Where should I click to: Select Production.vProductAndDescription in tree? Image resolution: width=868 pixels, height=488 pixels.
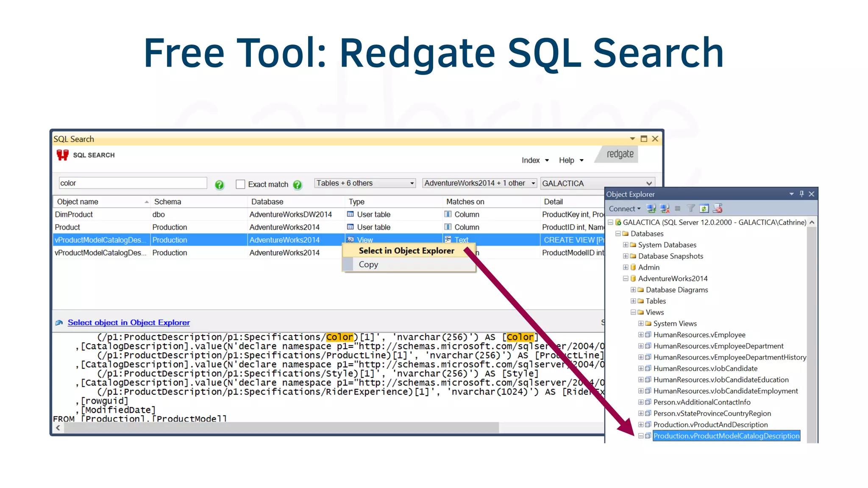pos(710,425)
